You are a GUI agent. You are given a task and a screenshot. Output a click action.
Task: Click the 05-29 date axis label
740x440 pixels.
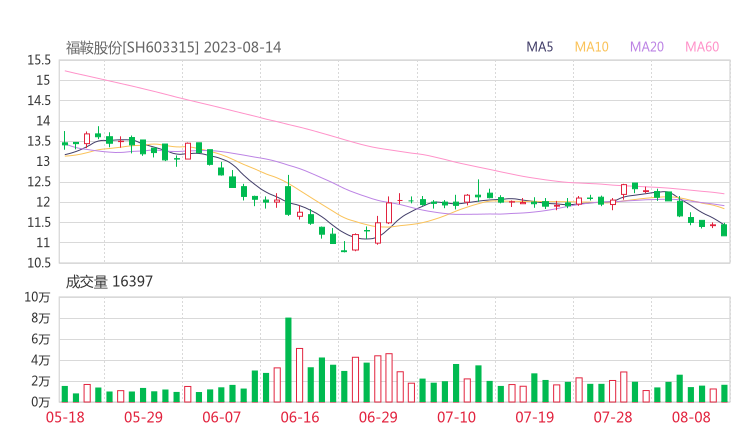click(143, 417)
